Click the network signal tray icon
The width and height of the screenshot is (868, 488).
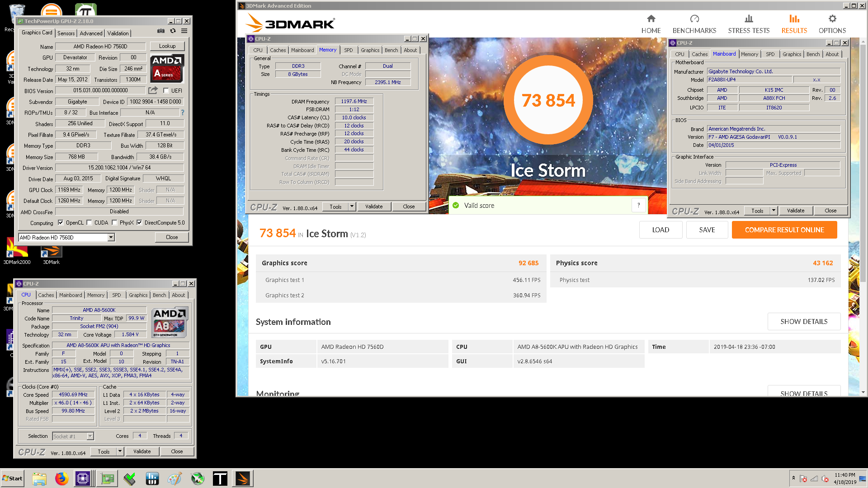pyautogui.click(x=814, y=479)
